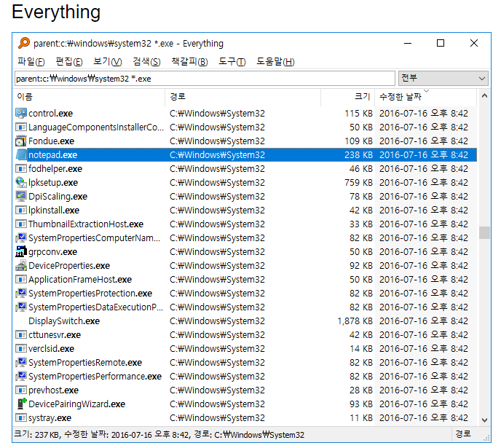Sort by the 수정한 날짜 column header

tap(425, 97)
